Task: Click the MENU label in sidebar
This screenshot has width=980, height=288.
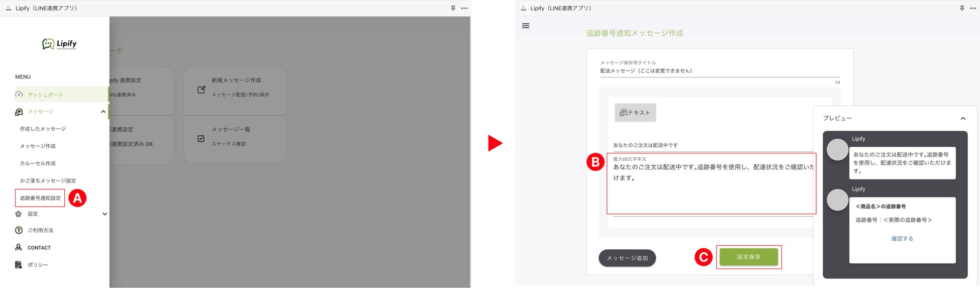Action: point(23,77)
